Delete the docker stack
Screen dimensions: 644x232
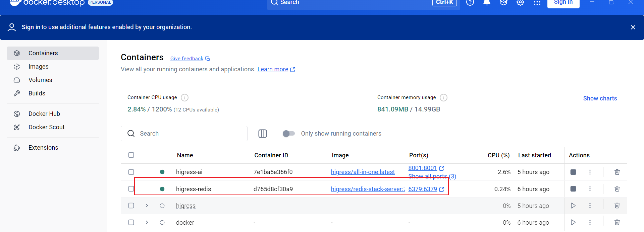pos(617,222)
